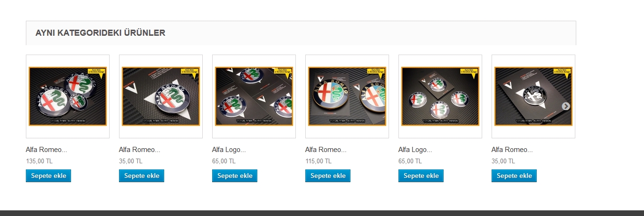Click Sepete ekle under the fifth product
The image size is (644, 216).
tap(421, 176)
